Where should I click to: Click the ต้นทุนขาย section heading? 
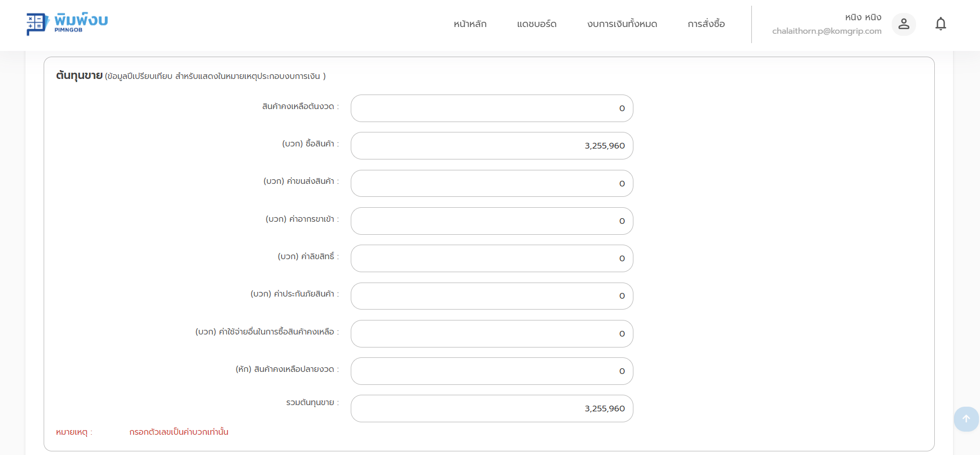(x=79, y=76)
